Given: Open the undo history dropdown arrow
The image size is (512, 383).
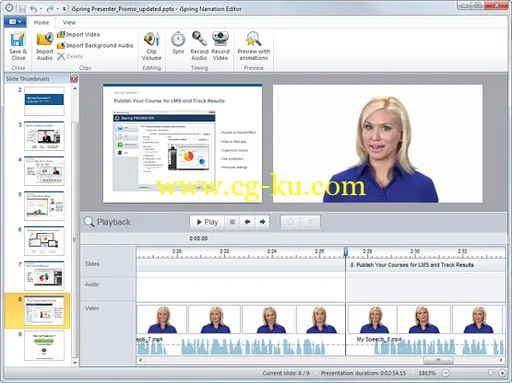Looking at the screenshot, I should [x=41, y=9].
